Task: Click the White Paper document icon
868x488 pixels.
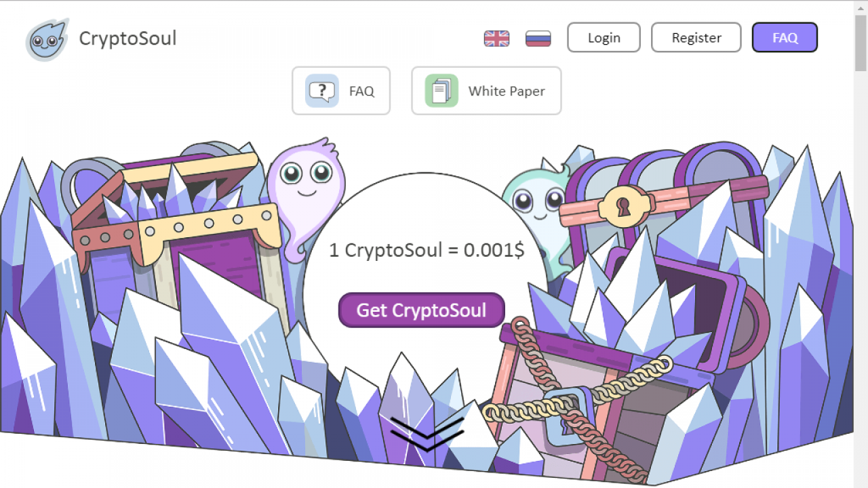Action: click(x=441, y=91)
